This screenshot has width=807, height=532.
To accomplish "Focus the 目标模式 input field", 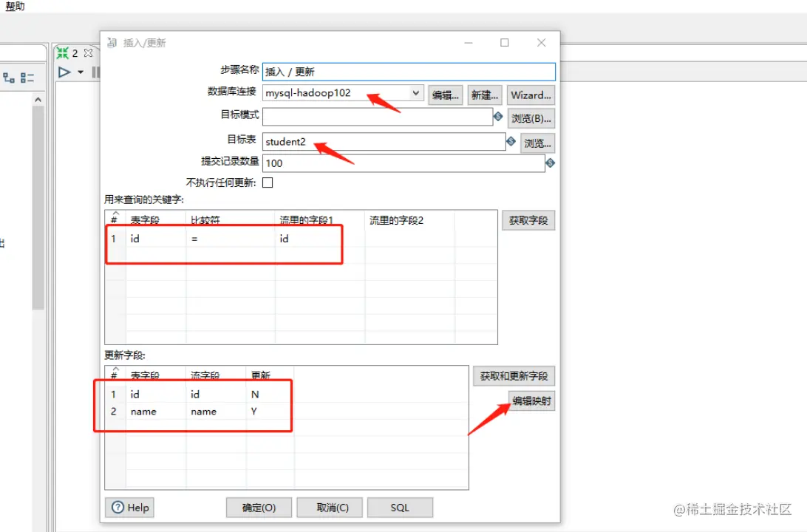I will 377,116.
